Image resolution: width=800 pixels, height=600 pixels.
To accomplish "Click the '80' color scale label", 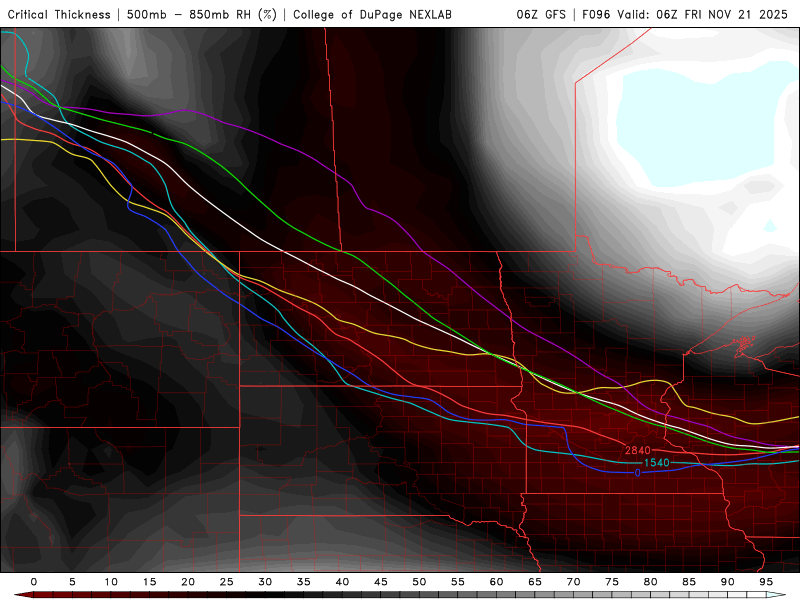I will pos(651,582).
